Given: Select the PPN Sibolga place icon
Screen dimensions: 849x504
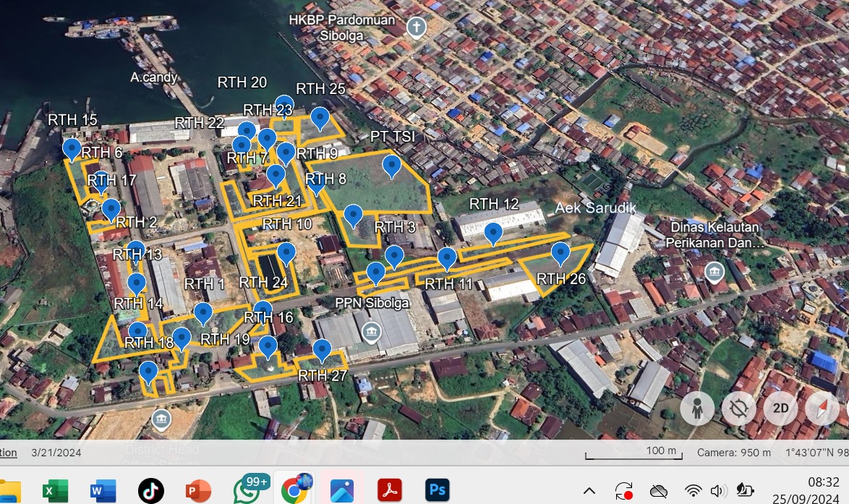Looking at the screenshot, I should [372, 333].
